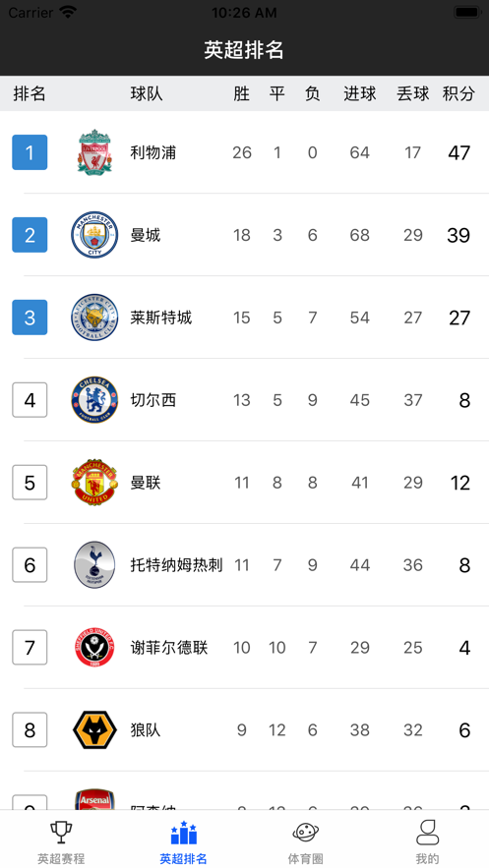Screen dimensions: 489x868
Task: Tap the 积分 column header
Action: pos(458,93)
